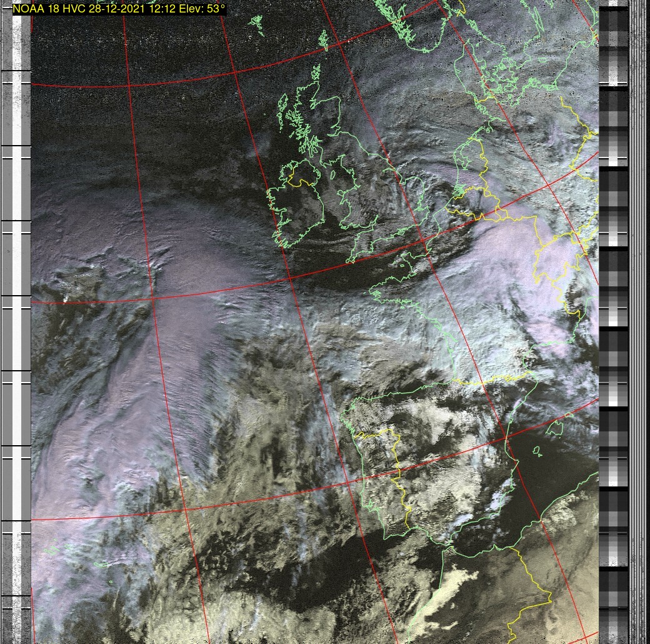The image size is (650, 644).
Task: Select the pink cloud band over the Atlantic
Action: 175,325
